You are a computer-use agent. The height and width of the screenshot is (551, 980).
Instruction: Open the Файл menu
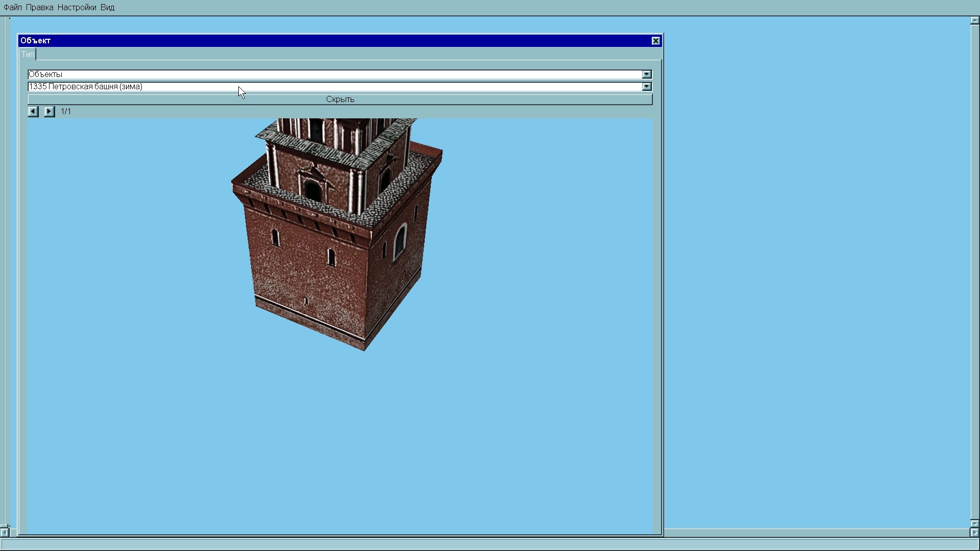(x=13, y=8)
